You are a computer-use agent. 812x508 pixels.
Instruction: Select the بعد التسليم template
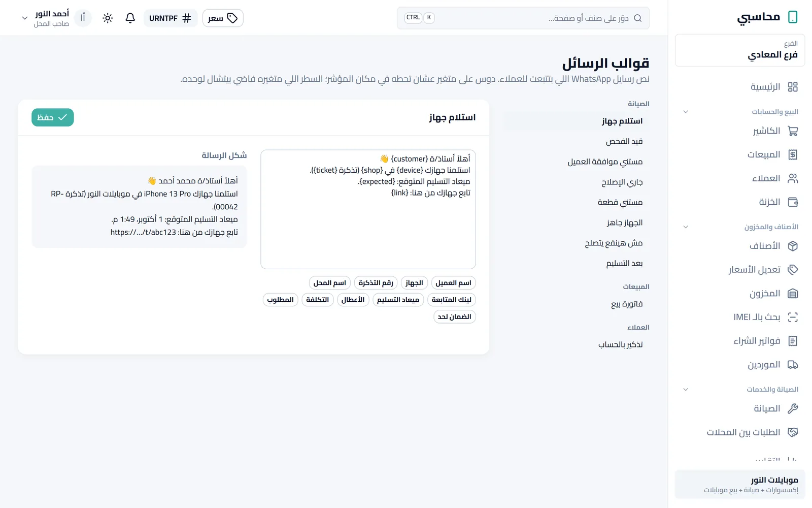pyautogui.click(x=577, y=263)
